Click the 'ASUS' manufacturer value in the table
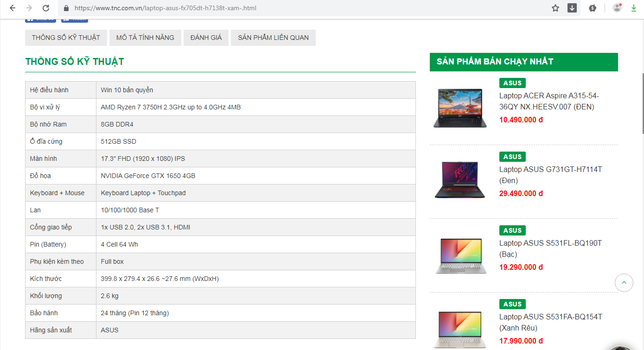This screenshot has width=644, height=350. point(109,330)
